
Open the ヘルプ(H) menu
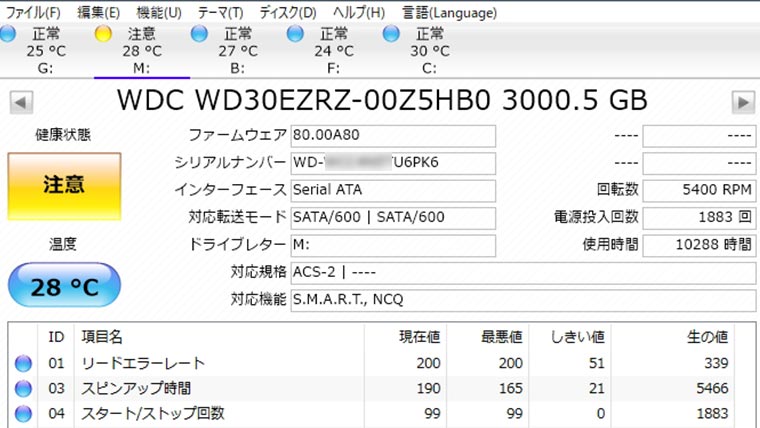358,13
